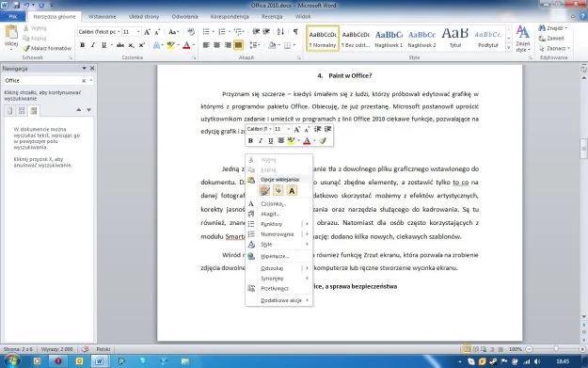The width and height of the screenshot is (588, 368).
Task: Open shading color dropdown in ribbon
Action: (278, 45)
